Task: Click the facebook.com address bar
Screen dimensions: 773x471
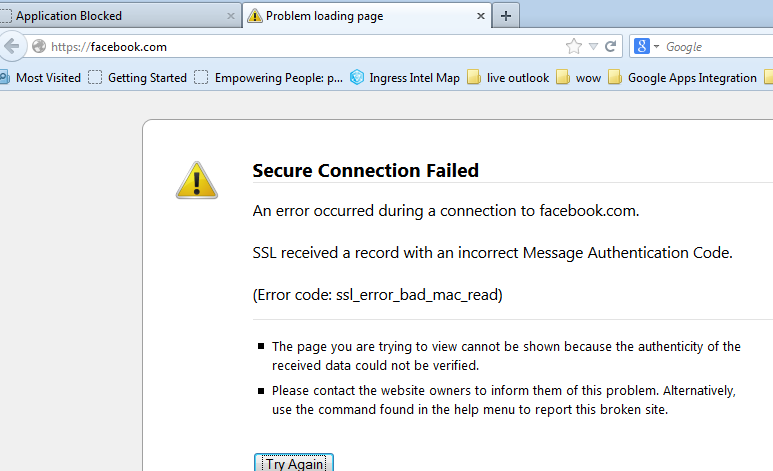Action: (300, 47)
